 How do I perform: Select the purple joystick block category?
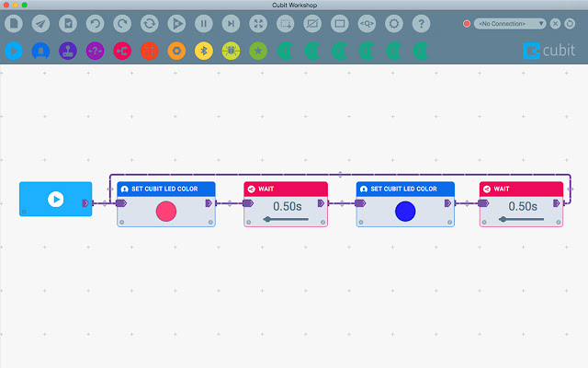pyautogui.click(x=68, y=51)
